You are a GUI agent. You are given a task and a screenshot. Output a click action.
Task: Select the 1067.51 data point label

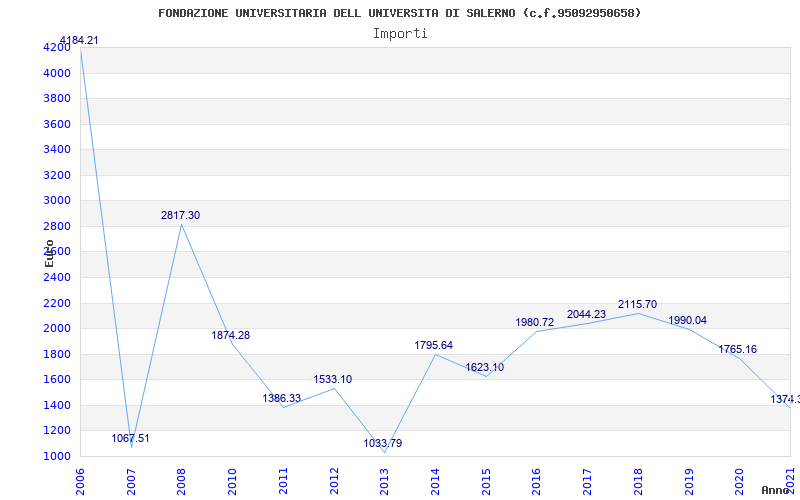131,438
